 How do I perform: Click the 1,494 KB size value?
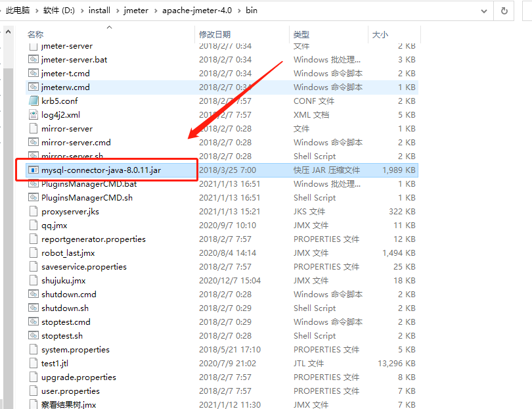tap(399, 253)
